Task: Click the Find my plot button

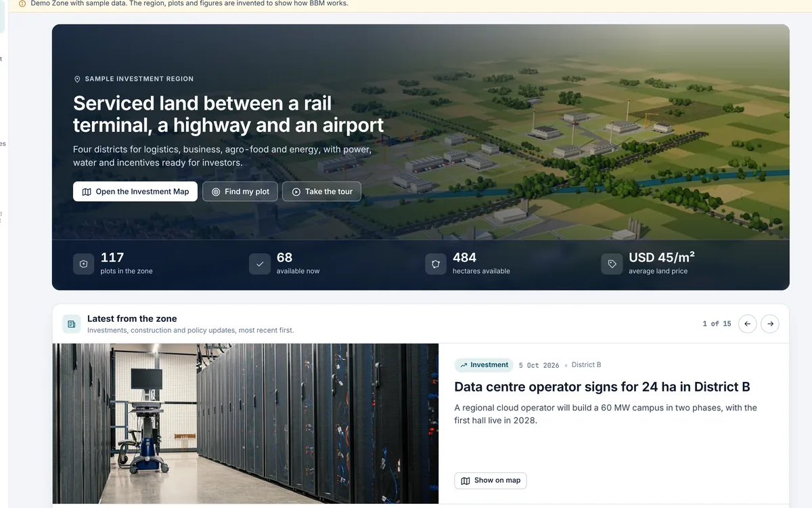Action: 240,192
